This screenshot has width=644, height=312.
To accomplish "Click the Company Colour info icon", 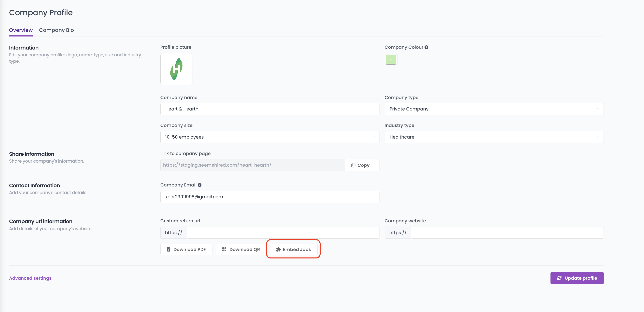I will [x=427, y=47].
